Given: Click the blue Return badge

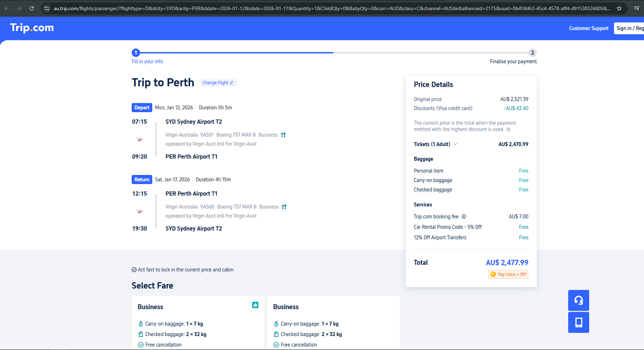Looking at the screenshot, I should [x=142, y=179].
